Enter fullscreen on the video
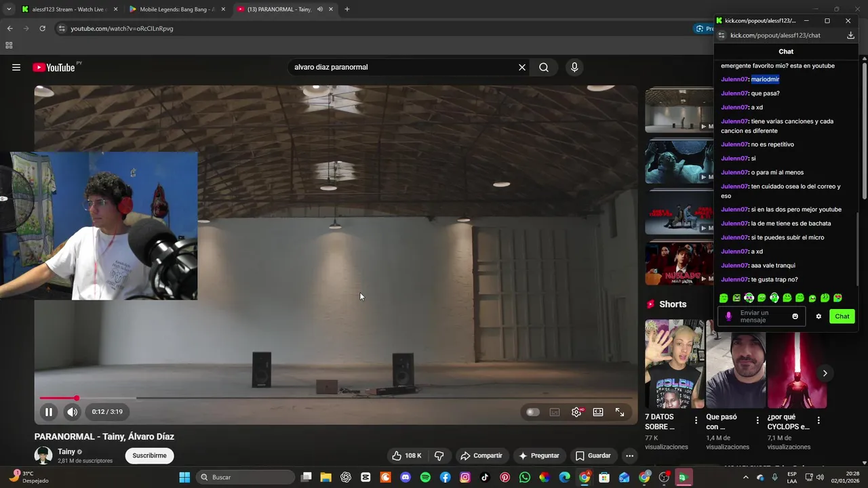868x488 pixels. point(620,412)
